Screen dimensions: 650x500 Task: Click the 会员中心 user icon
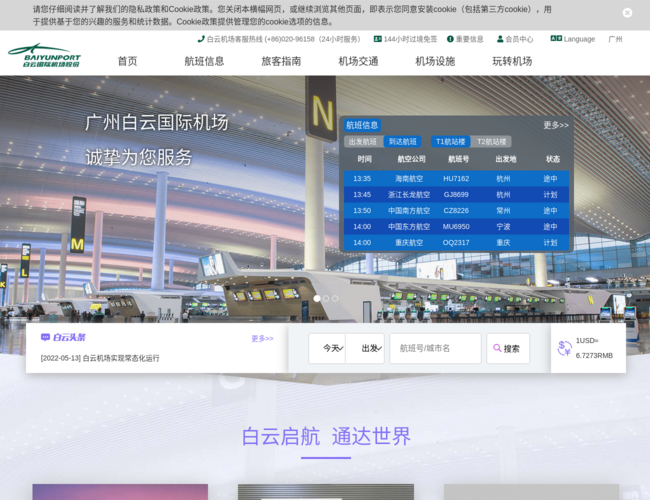pos(500,39)
